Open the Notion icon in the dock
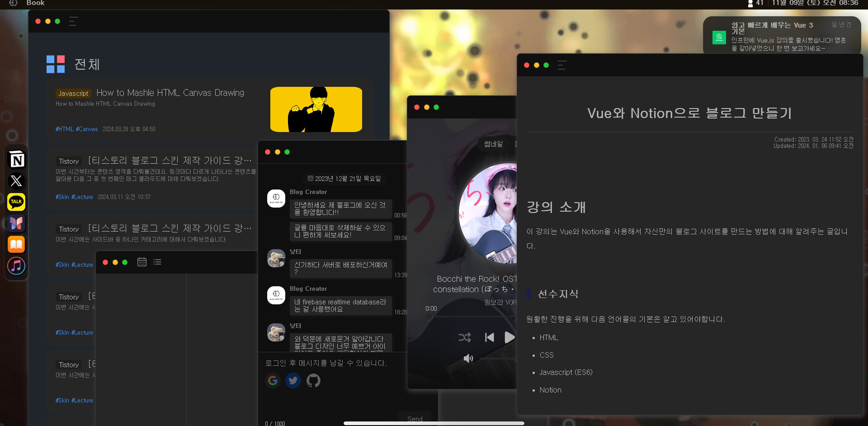 click(x=16, y=160)
